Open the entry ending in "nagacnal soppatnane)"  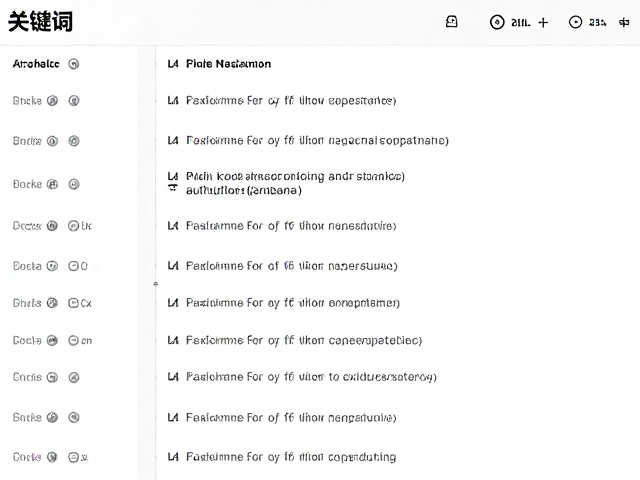point(317,141)
